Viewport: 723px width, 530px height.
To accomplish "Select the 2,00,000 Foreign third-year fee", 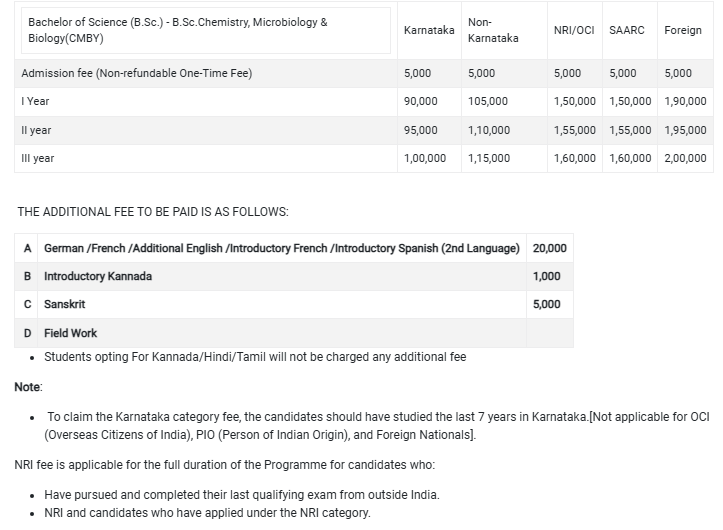I will pos(685,158).
